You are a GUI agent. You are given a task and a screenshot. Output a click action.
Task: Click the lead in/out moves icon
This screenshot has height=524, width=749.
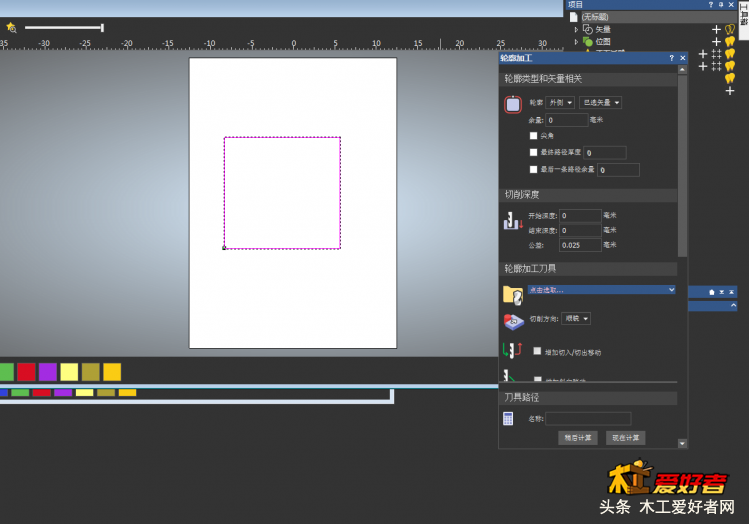click(x=513, y=350)
